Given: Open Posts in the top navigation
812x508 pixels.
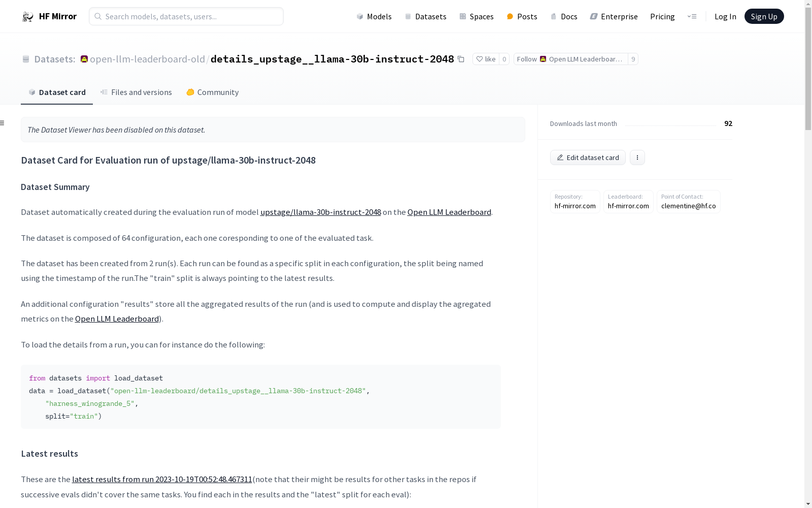Looking at the screenshot, I should (x=522, y=17).
